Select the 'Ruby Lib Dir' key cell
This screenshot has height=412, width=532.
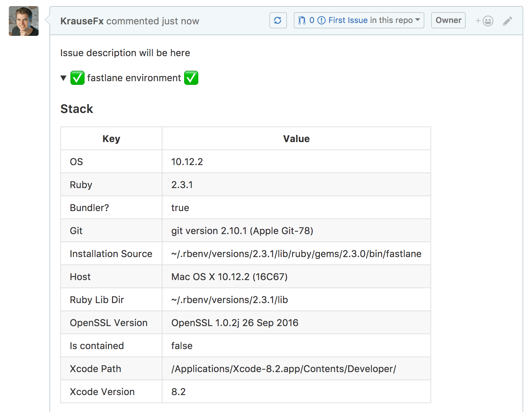click(111, 300)
